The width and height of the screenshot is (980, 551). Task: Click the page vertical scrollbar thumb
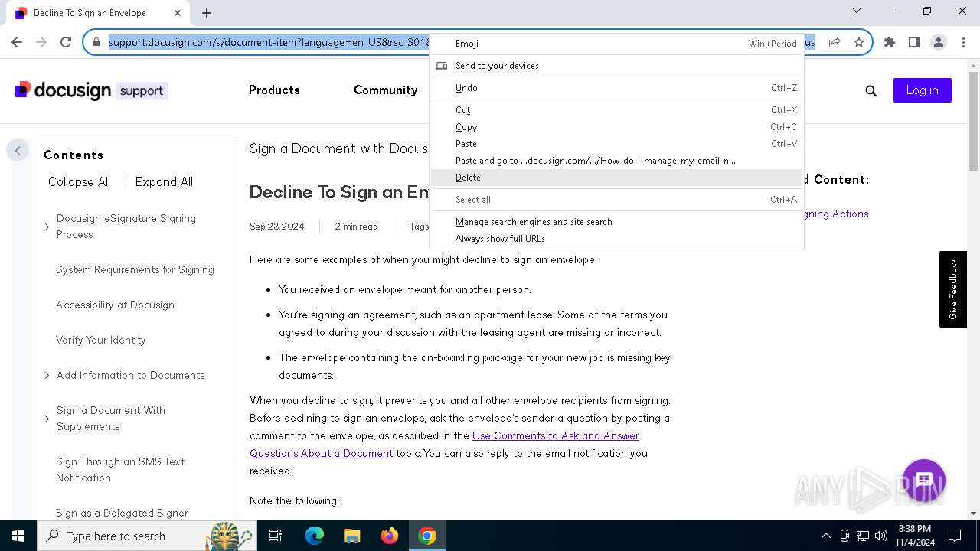pyautogui.click(x=973, y=121)
